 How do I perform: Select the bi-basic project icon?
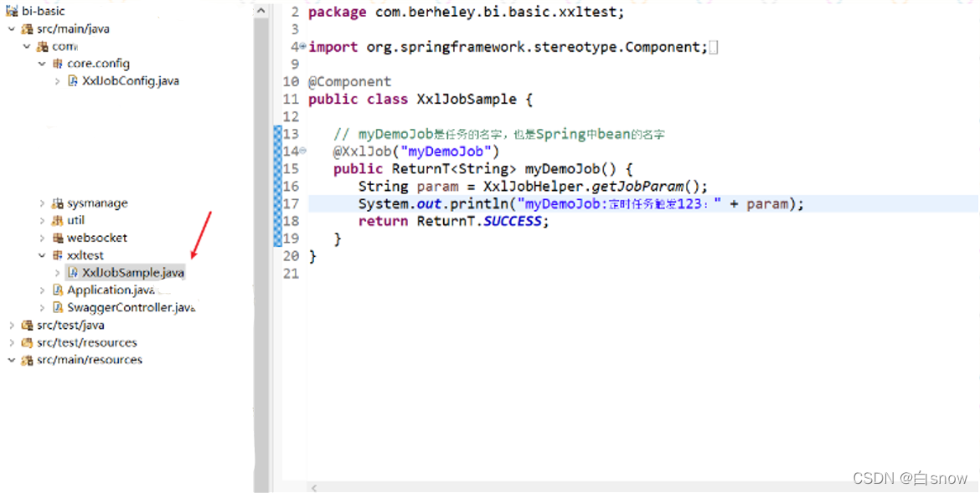(11, 11)
